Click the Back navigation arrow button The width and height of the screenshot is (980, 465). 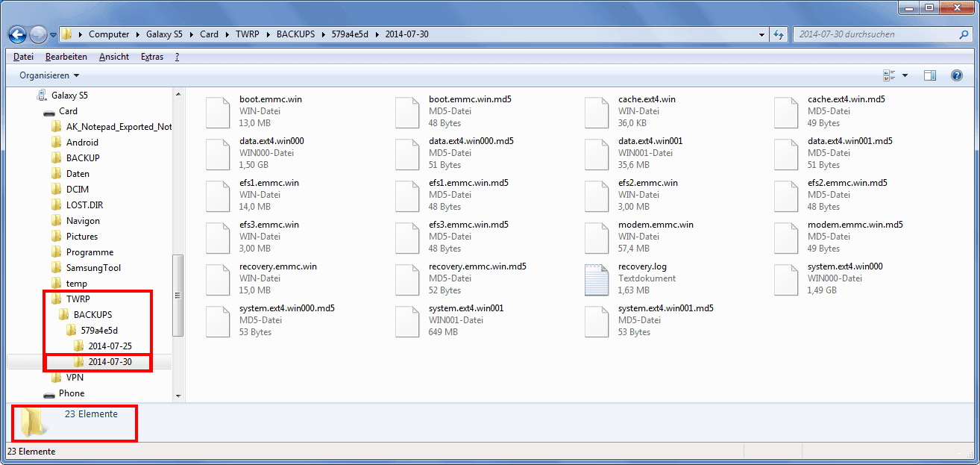click(18, 34)
